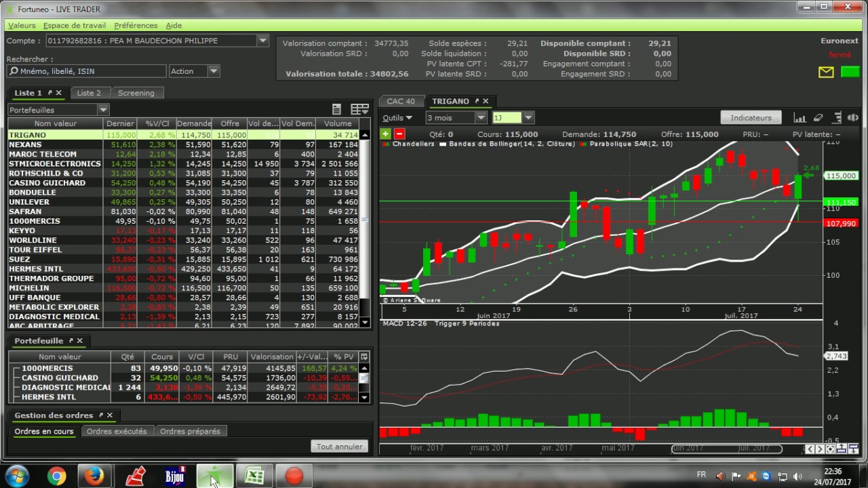Switch to the Screening tab
Viewport: 868px width, 488px height.
click(136, 93)
